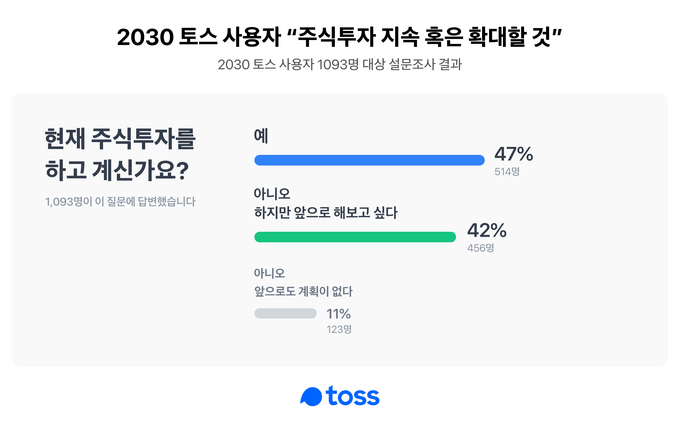Click the 42% percentage value
The height and width of the screenshot is (427, 680).
[487, 231]
